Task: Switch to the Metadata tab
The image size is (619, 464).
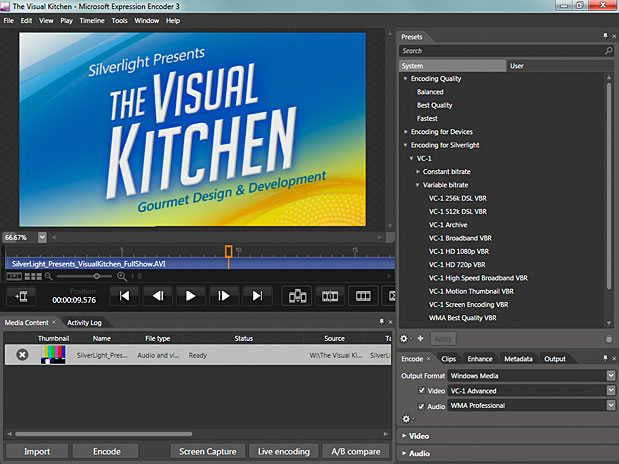Action: 518,358
